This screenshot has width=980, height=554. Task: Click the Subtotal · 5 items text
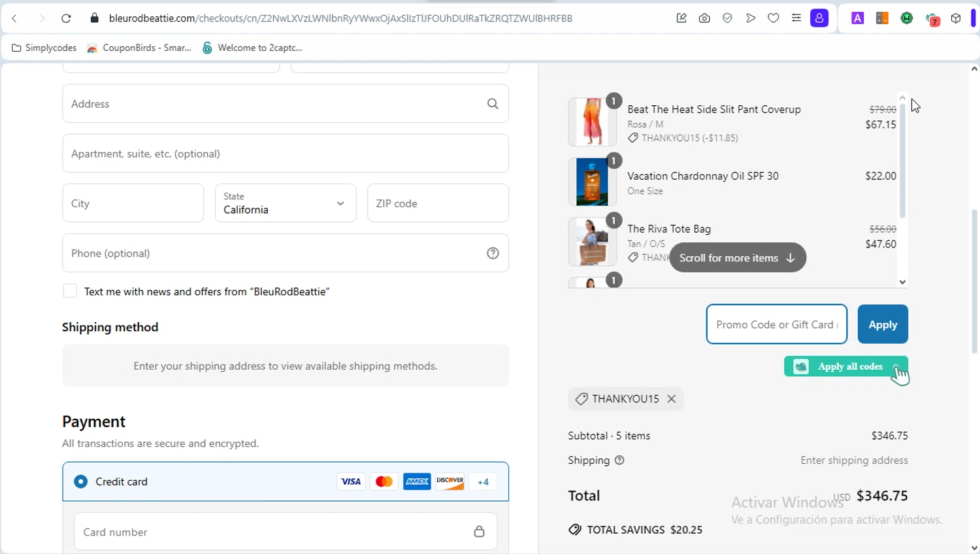click(x=609, y=436)
